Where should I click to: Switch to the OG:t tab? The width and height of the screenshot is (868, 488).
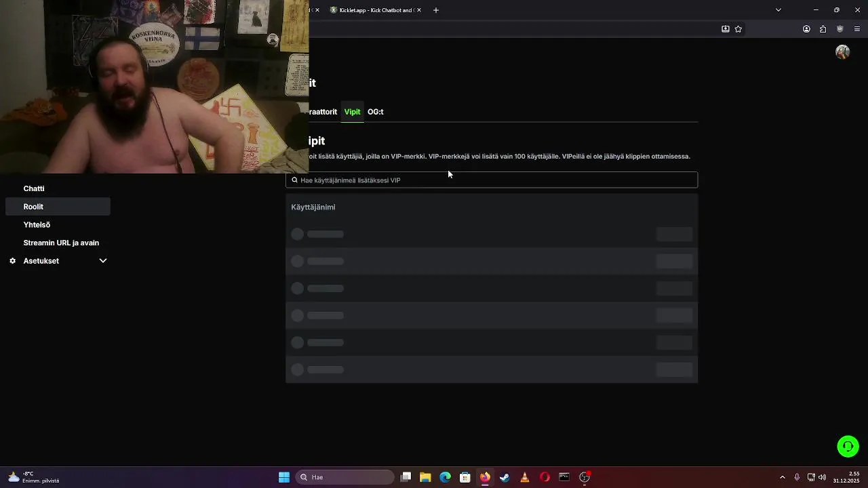tap(375, 112)
